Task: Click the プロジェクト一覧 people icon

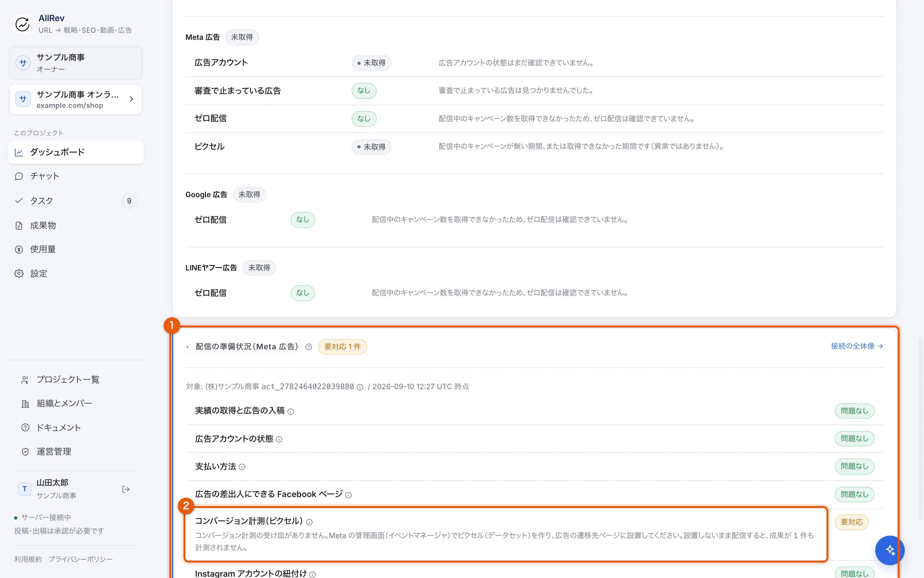Action: click(25, 380)
